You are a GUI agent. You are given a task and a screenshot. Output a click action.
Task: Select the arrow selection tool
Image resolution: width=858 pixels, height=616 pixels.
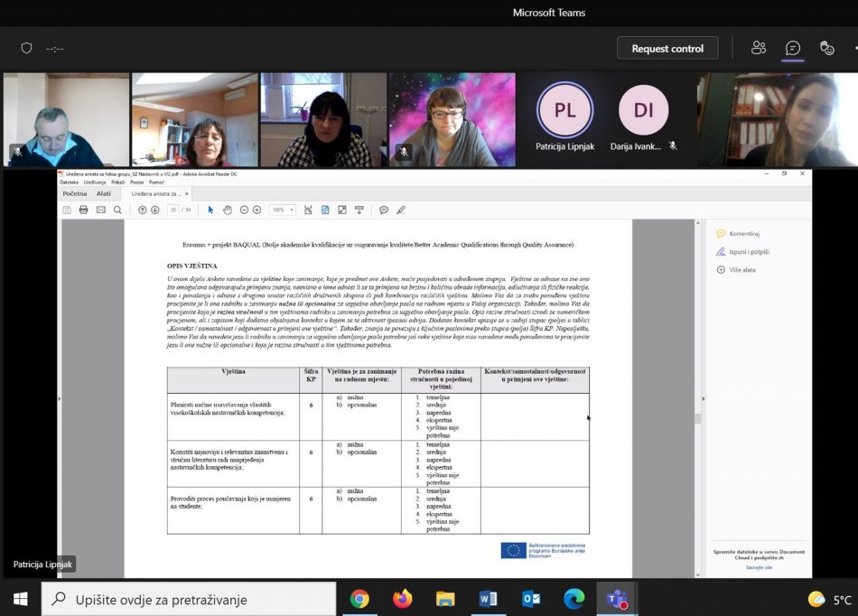(210, 210)
